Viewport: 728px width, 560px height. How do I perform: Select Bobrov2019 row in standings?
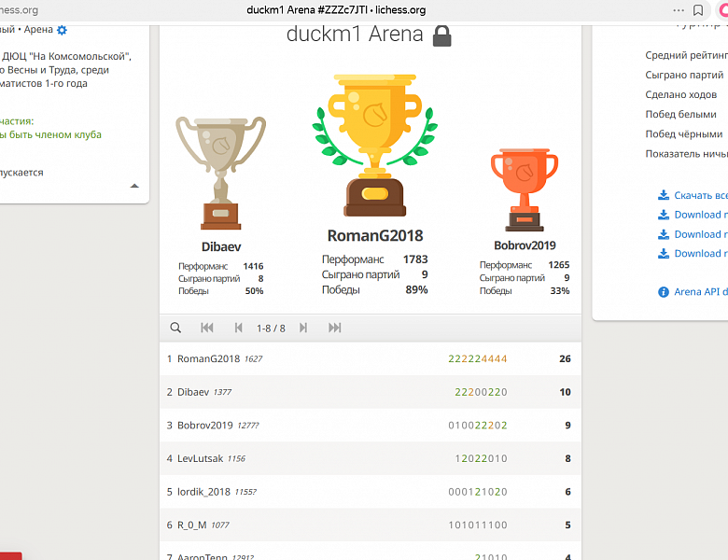[x=371, y=426]
